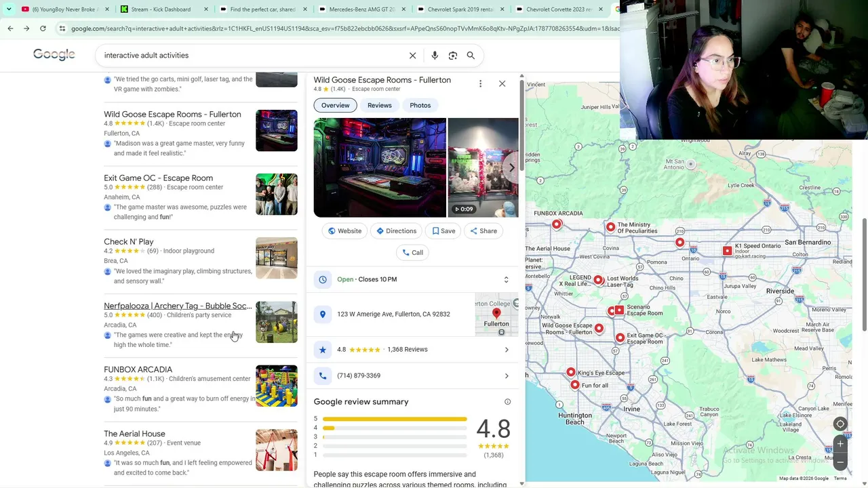Open map Terms link
868x488 pixels.
point(840,479)
